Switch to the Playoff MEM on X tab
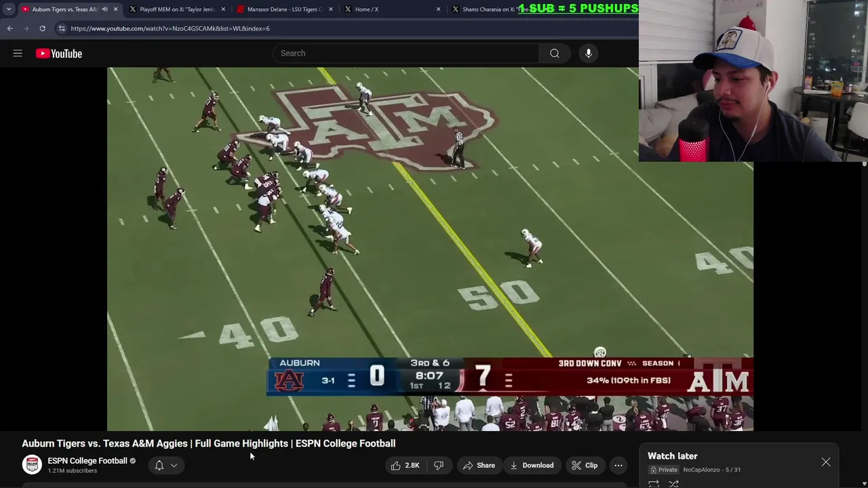Screen dimensions: 868x488 [176, 9]
